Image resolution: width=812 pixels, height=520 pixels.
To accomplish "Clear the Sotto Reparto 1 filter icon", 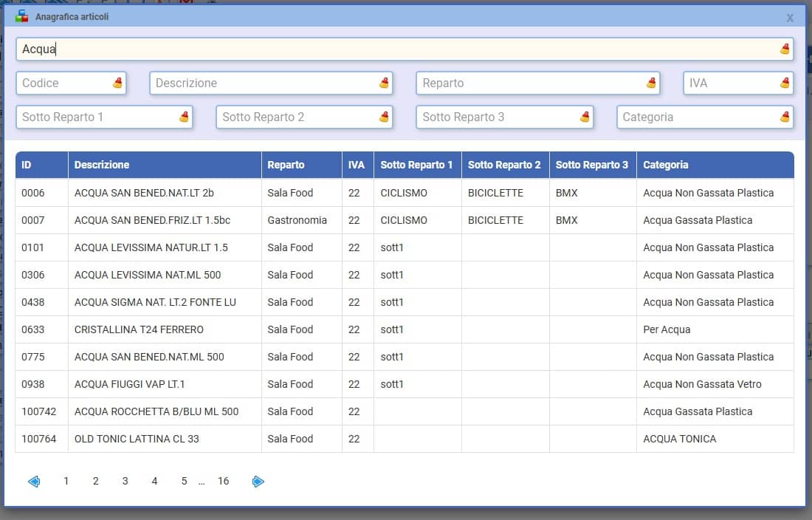I will pyautogui.click(x=184, y=117).
